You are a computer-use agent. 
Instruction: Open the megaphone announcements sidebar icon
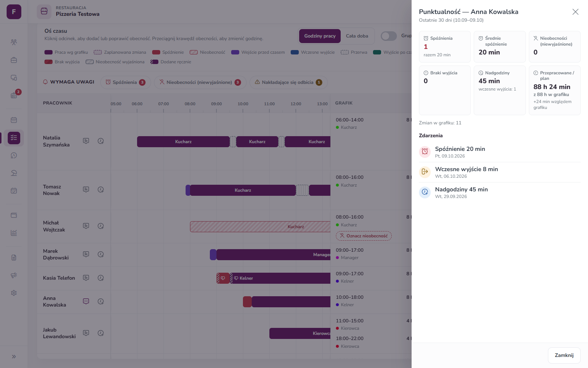14,275
